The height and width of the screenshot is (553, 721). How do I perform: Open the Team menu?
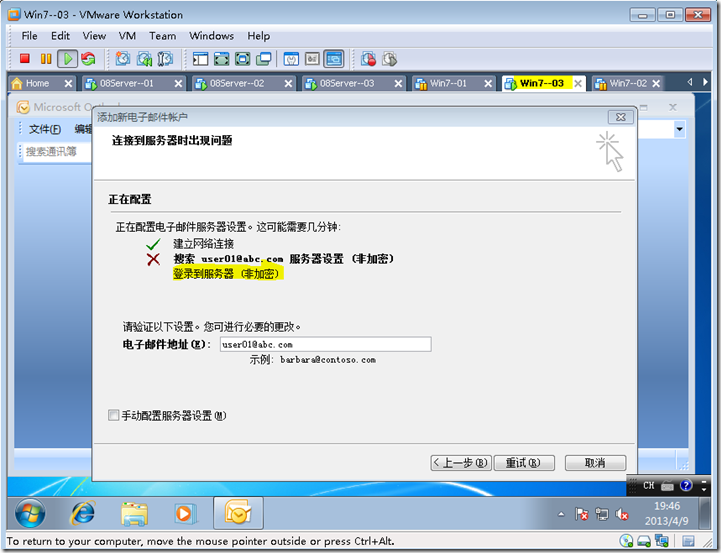coord(162,36)
